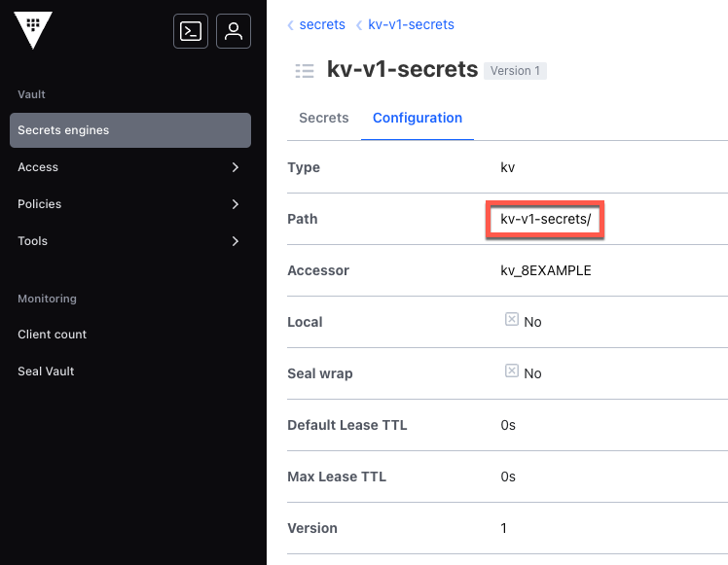Go to Client count page
The image size is (728, 565).
click(53, 335)
